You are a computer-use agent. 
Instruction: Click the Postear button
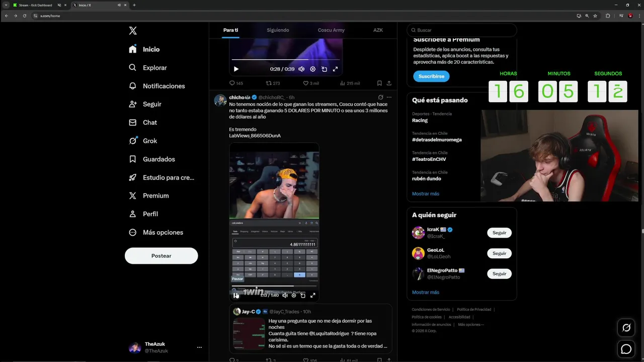[x=162, y=255]
